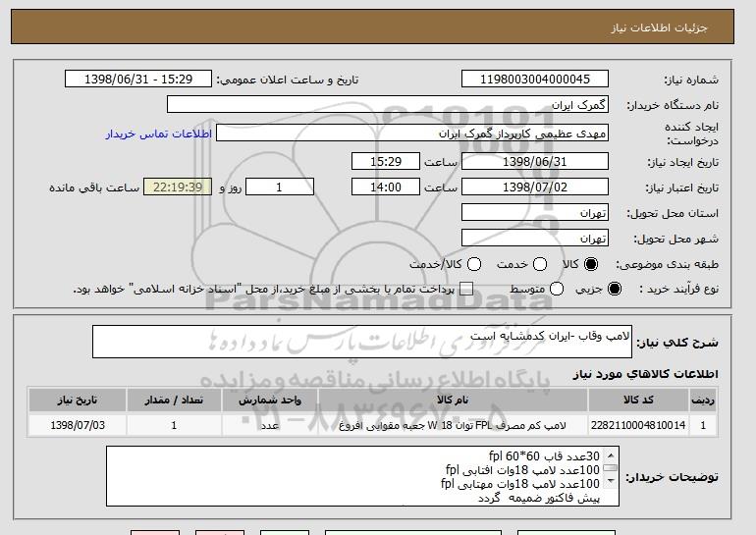Click the ردیف column header
Viewport: 756px width, 535px height.
703,401
